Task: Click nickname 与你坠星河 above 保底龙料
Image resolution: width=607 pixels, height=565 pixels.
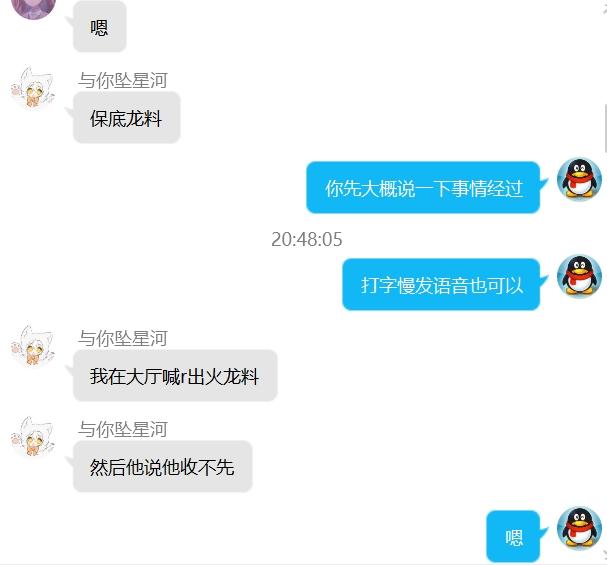Action: 123,80
